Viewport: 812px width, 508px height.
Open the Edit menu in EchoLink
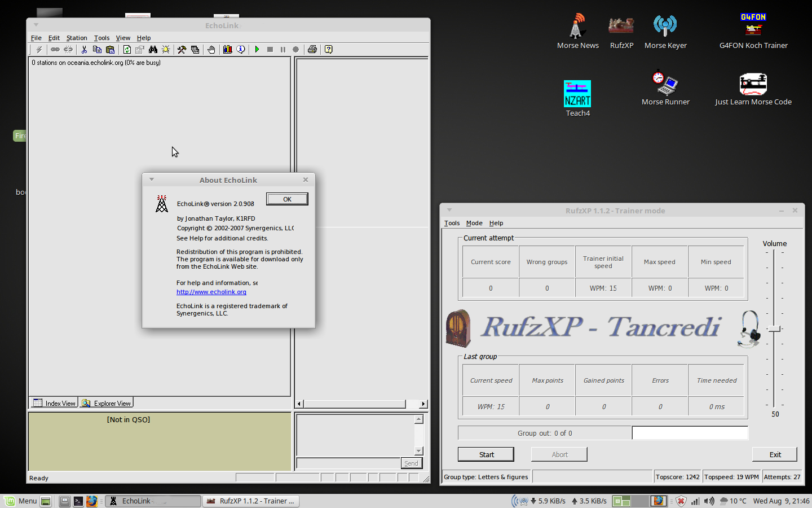[x=54, y=38]
